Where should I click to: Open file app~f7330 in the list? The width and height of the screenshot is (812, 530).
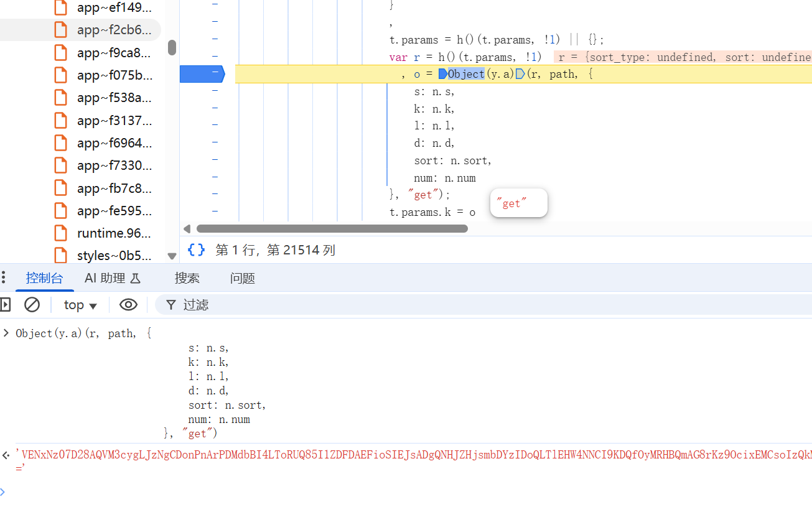point(114,165)
